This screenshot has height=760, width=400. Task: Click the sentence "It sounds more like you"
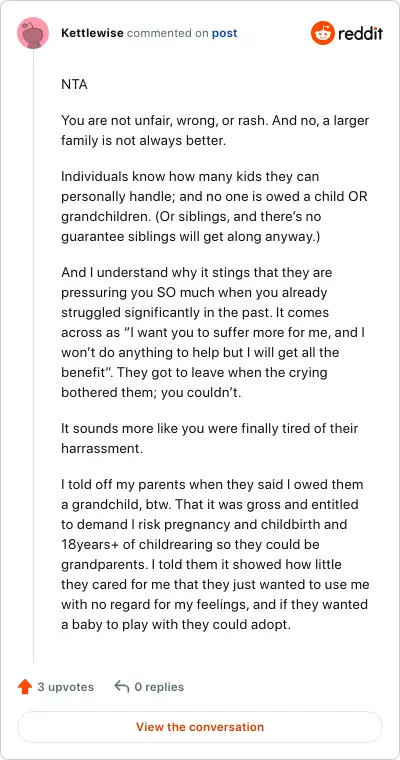click(209, 438)
